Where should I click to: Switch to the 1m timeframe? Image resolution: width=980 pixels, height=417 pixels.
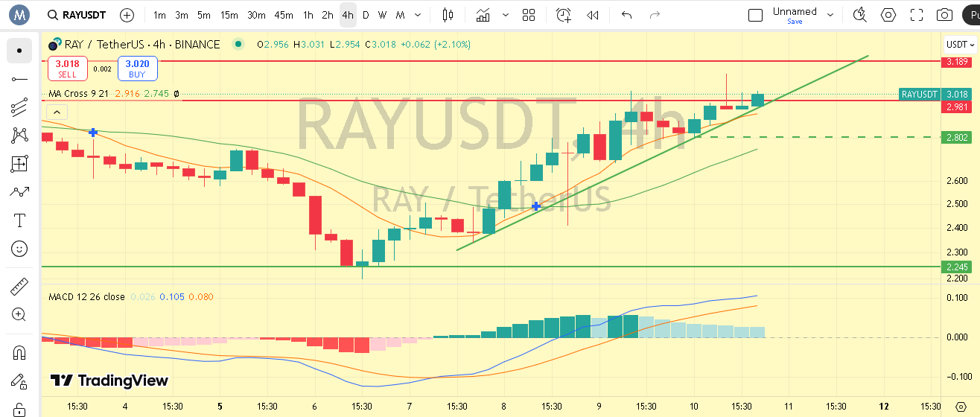pyautogui.click(x=159, y=15)
